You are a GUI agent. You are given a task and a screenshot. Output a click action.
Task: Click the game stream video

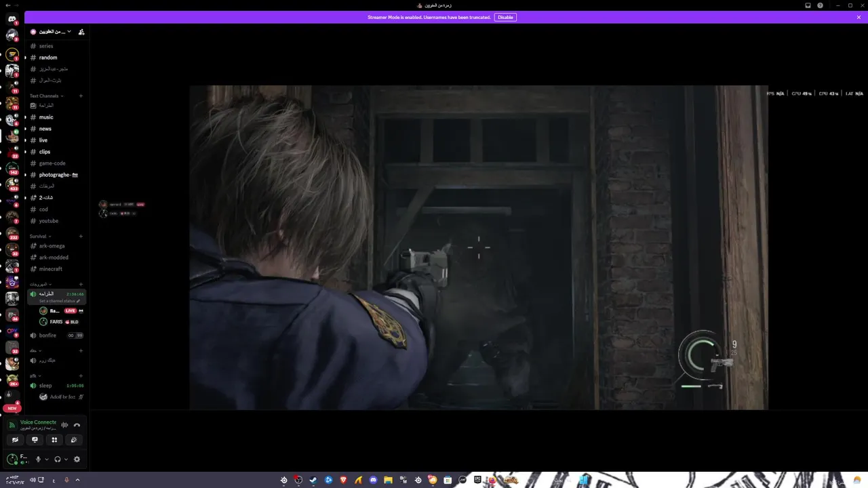pos(479,247)
